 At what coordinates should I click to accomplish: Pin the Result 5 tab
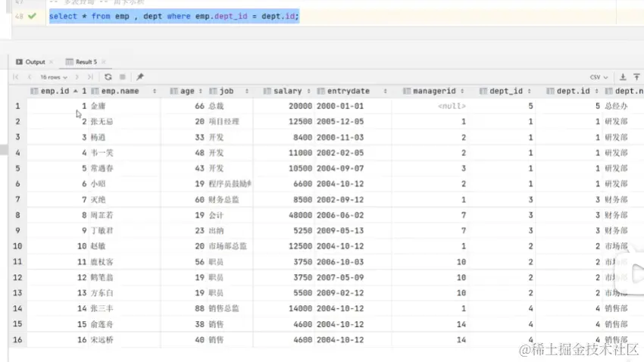[x=140, y=76]
